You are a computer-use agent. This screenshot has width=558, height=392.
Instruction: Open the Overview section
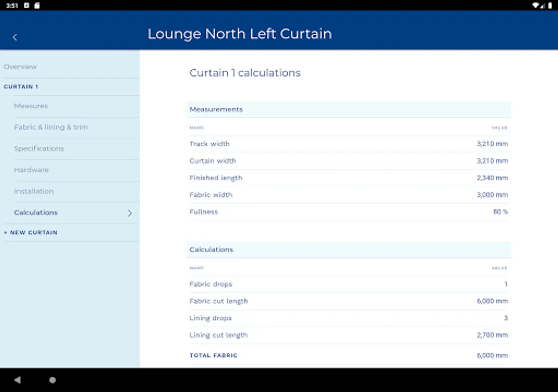20,67
